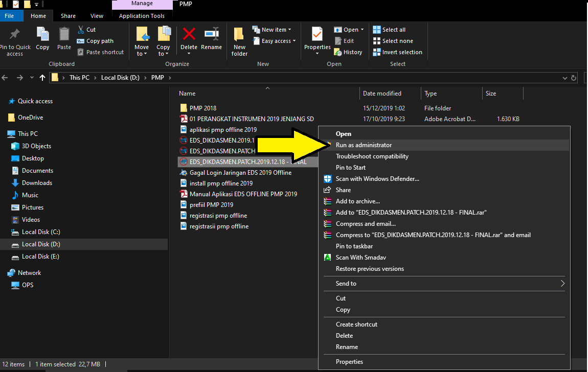Go forward with the Forward arrow
This screenshot has width=588, height=372.
[x=20, y=78]
